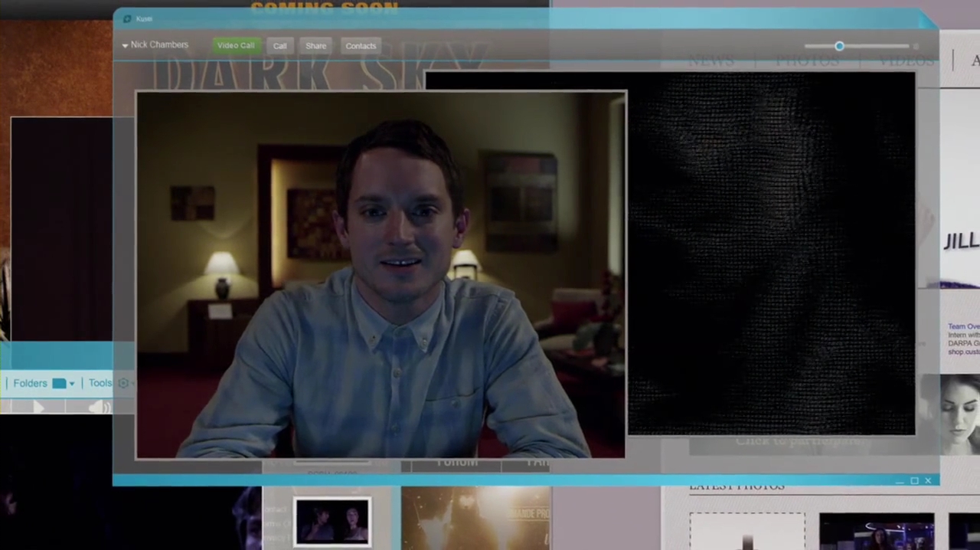Click the gear icon next to Tools
The height and width of the screenshot is (550, 980).
(x=123, y=383)
